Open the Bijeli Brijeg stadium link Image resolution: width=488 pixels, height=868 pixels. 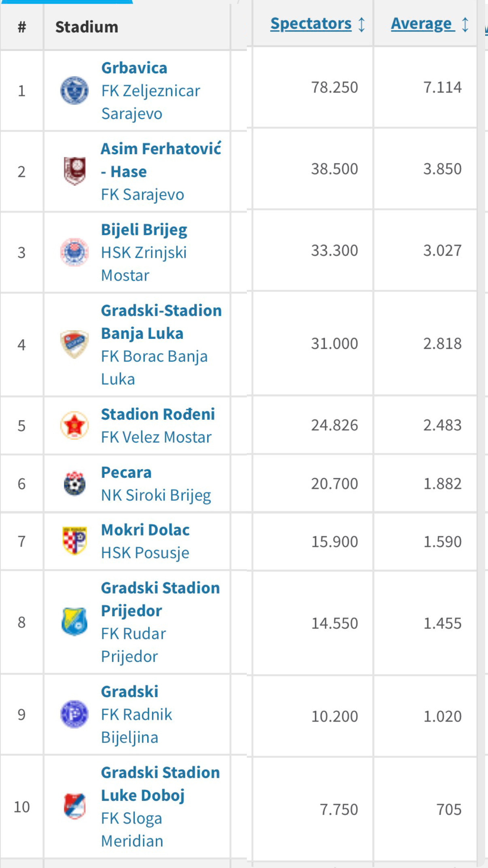[144, 230]
